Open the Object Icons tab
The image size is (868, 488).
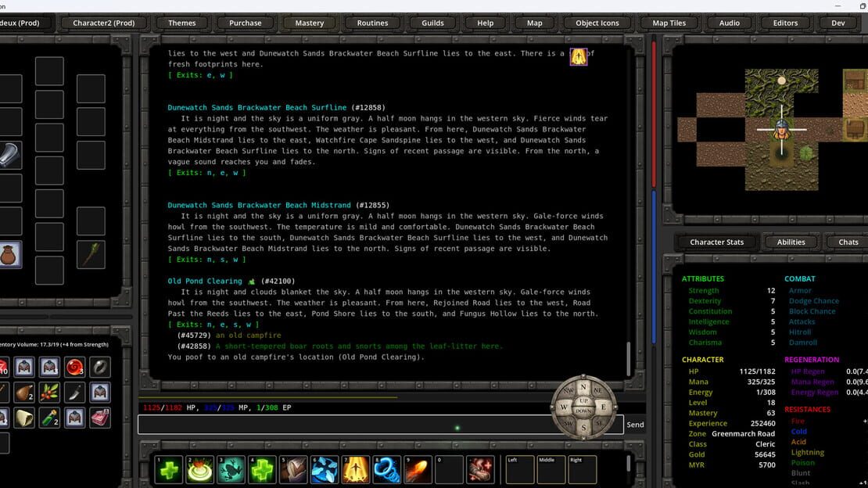[x=597, y=23]
